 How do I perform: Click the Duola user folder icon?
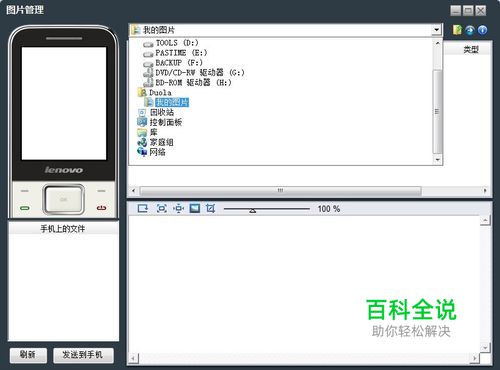pyautogui.click(x=142, y=92)
